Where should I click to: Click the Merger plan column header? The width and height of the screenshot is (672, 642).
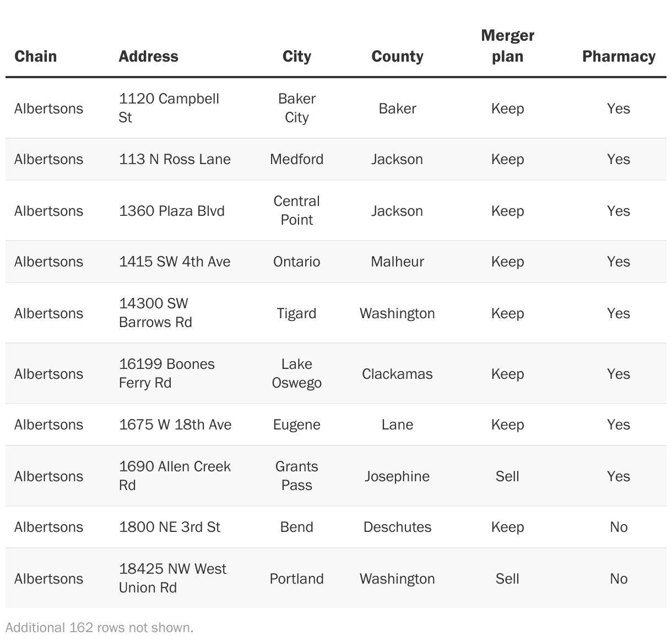(507, 46)
